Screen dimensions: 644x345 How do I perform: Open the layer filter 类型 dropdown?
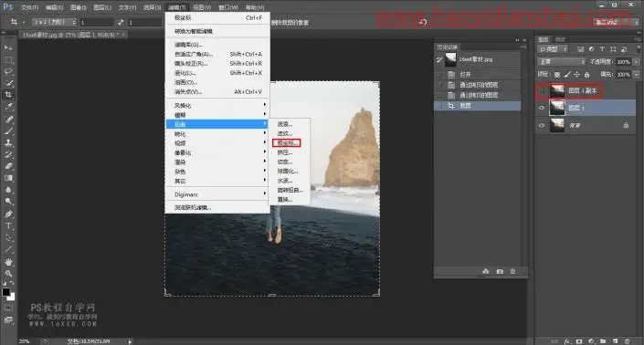coord(553,49)
